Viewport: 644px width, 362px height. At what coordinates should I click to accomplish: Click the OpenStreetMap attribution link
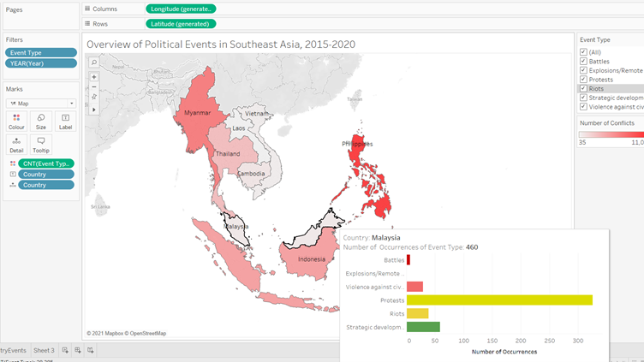tap(145, 333)
